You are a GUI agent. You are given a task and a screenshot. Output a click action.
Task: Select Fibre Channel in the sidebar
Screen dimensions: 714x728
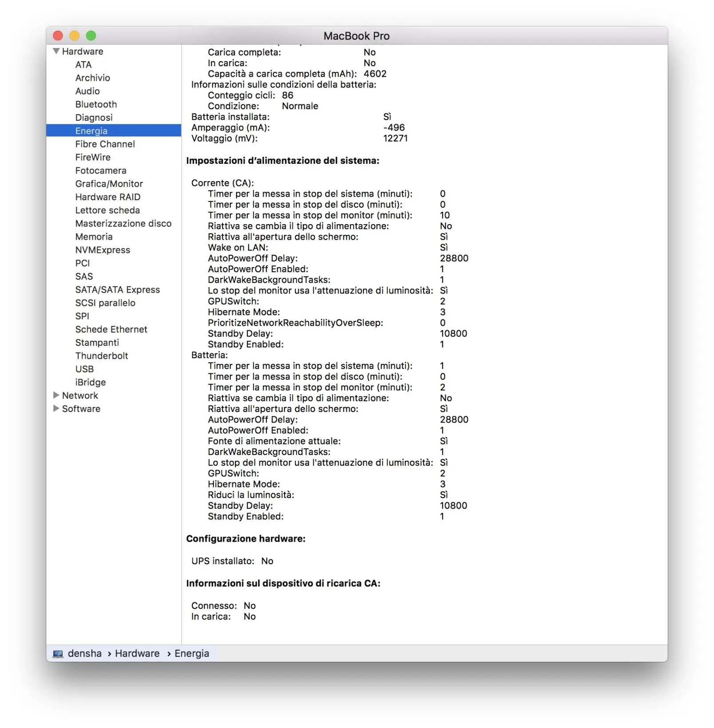105,144
